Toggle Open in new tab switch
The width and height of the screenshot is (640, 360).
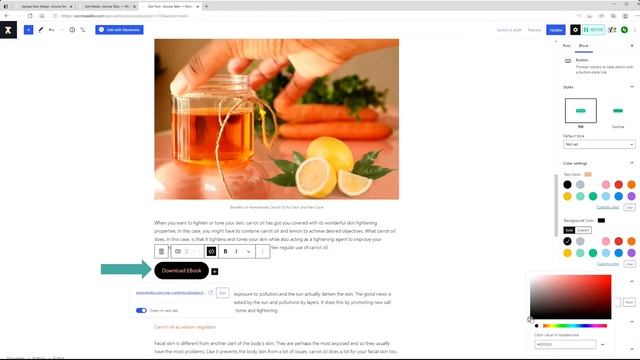[x=141, y=311]
